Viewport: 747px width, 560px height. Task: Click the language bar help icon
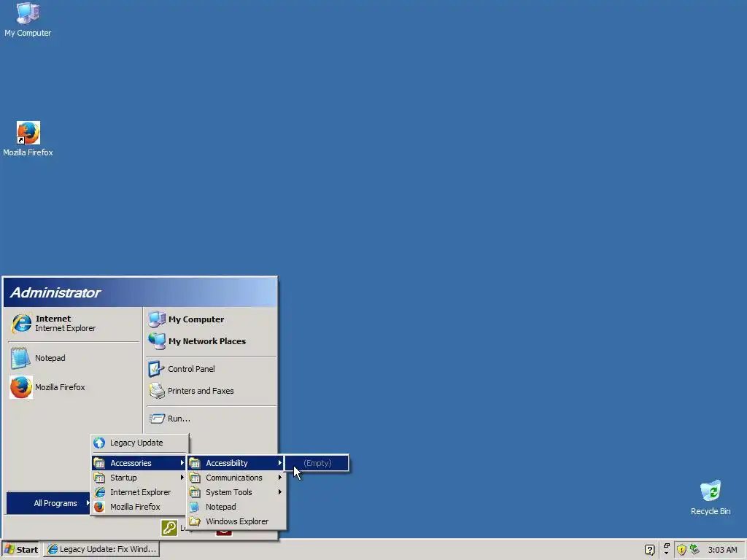(x=649, y=550)
